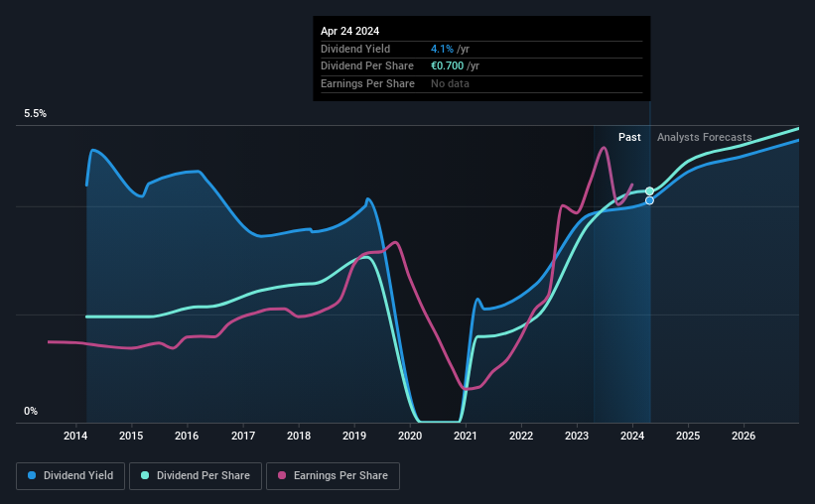Toggle the Earnings Per Share legend button
The image size is (815, 504).
[x=333, y=476]
